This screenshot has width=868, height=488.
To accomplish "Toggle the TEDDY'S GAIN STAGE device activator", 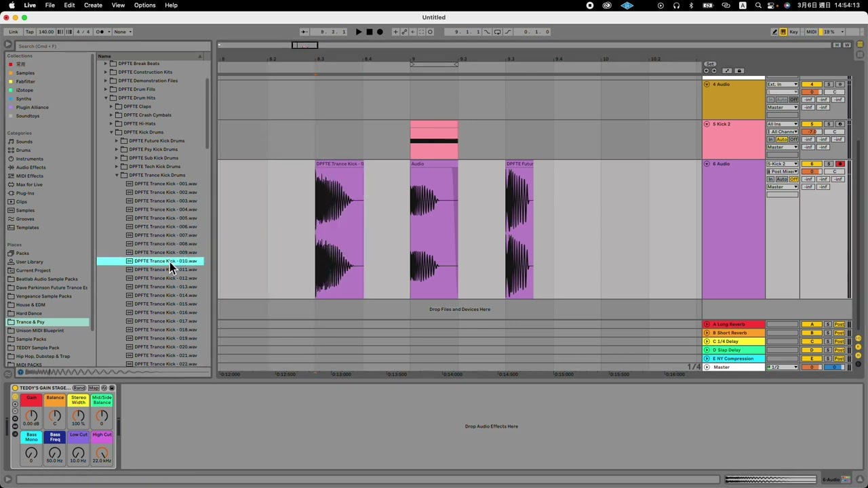I will pos(15,388).
